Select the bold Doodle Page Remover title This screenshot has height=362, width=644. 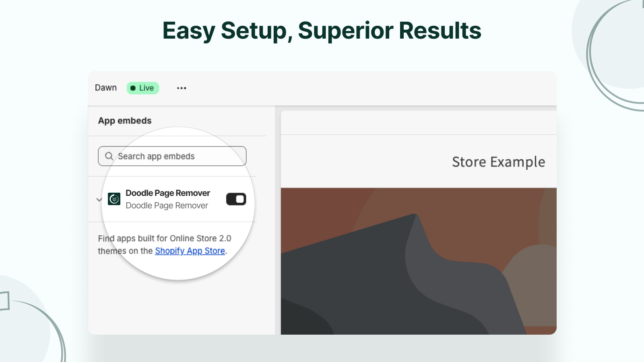[168, 193]
